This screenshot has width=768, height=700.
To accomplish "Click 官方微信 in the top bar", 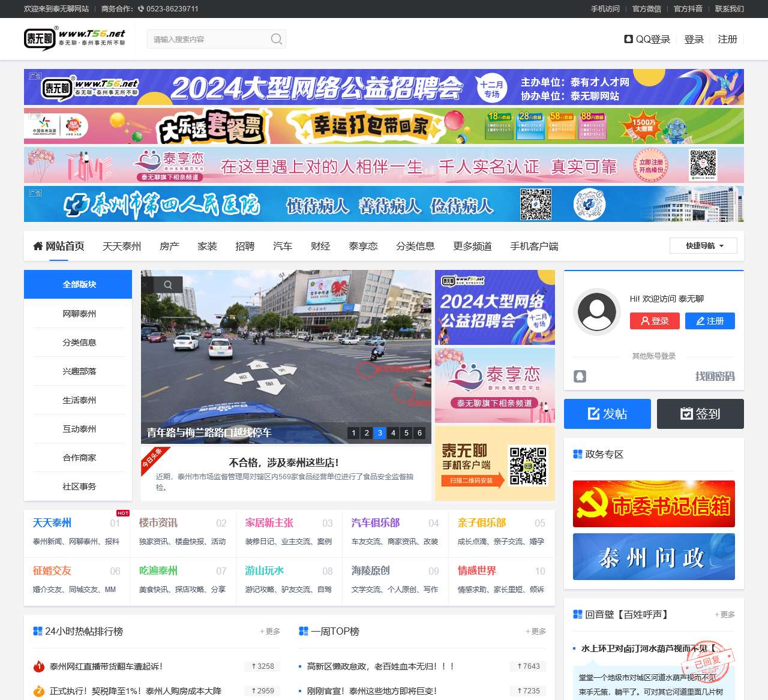I will (x=646, y=9).
